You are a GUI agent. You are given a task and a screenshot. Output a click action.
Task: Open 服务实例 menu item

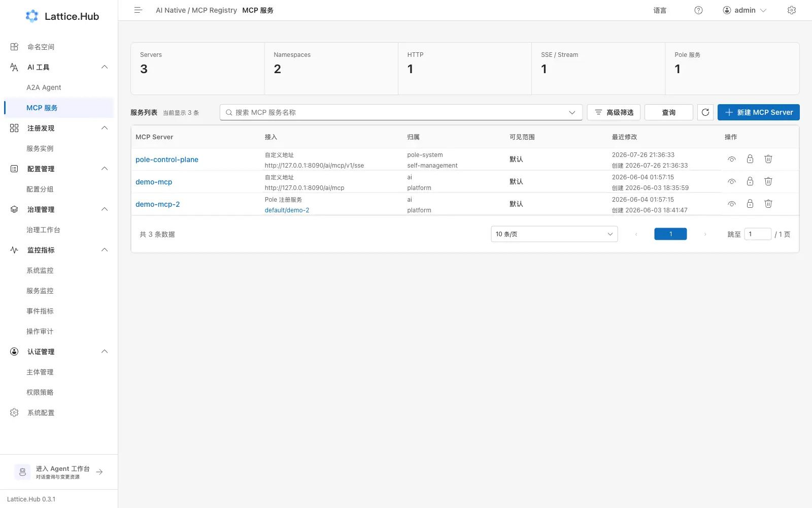coord(59,148)
